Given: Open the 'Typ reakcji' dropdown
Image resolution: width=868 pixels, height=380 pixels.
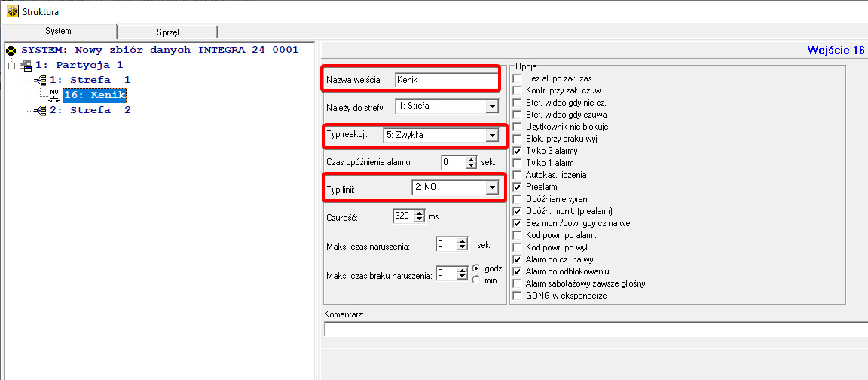Looking at the screenshot, I should [x=491, y=136].
